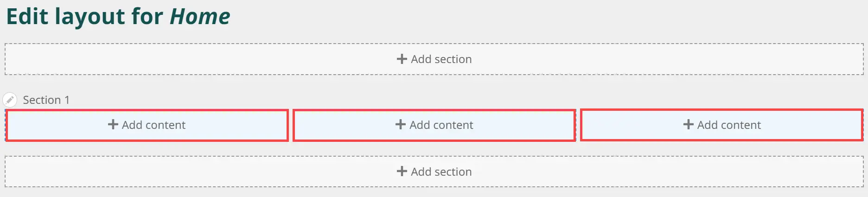Screen dimensions: 868x197
Task: Click plus icon in left Add content block
Action: (x=113, y=124)
